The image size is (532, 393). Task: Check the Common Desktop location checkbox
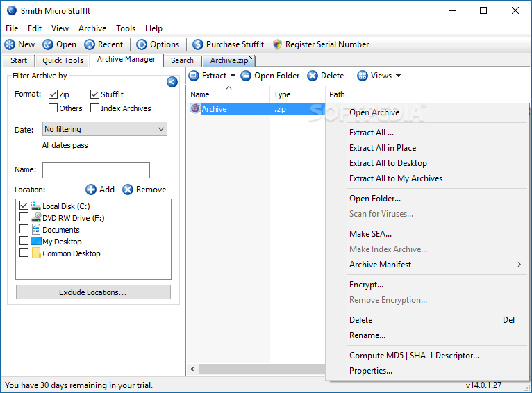click(x=24, y=253)
